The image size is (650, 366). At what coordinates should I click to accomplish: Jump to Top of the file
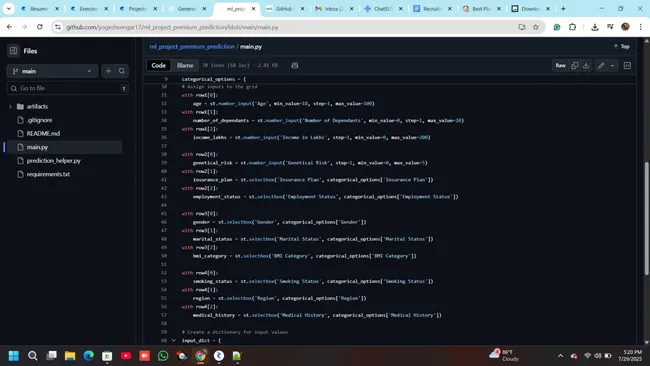[621, 46]
